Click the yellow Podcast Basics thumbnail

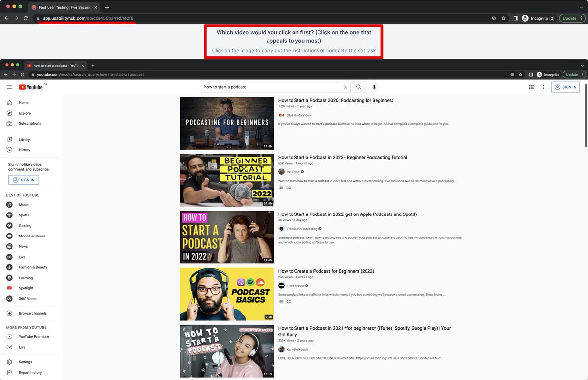(227, 294)
